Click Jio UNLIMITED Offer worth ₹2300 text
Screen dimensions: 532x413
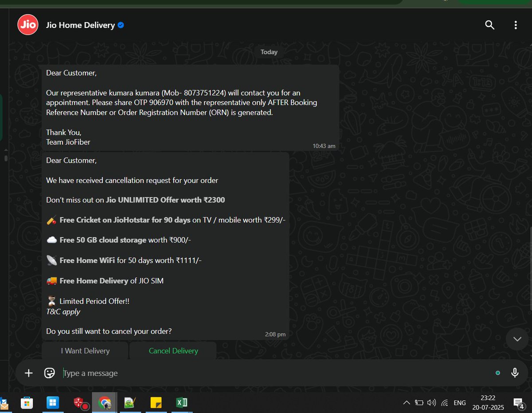[165, 200]
